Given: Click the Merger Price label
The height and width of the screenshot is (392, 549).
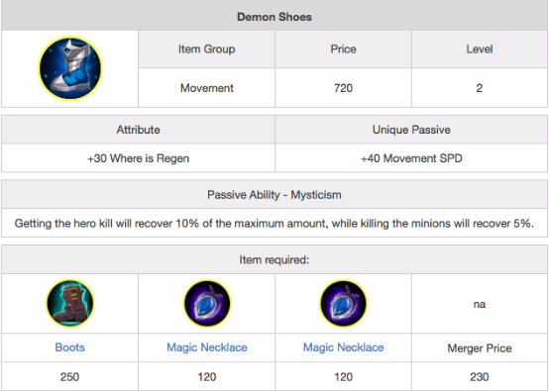Looking at the screenshot, I should click(x=480, y=347).
